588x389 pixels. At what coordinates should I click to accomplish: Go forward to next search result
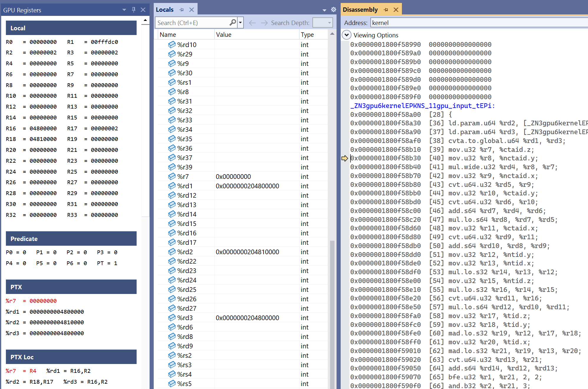[x=264, y=23]
